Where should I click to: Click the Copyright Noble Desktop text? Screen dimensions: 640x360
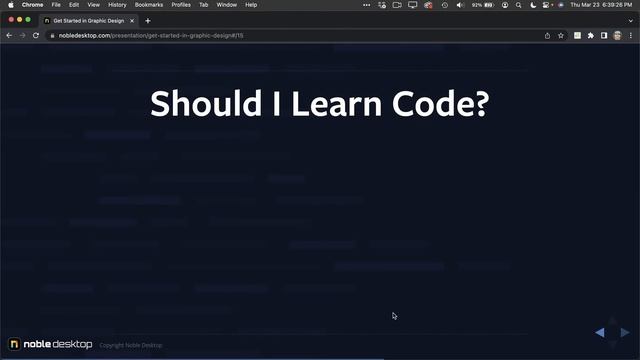131,345
